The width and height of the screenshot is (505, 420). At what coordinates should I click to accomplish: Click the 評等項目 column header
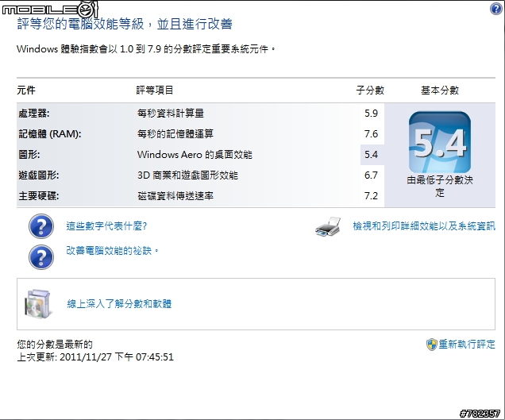click(155, 91)
